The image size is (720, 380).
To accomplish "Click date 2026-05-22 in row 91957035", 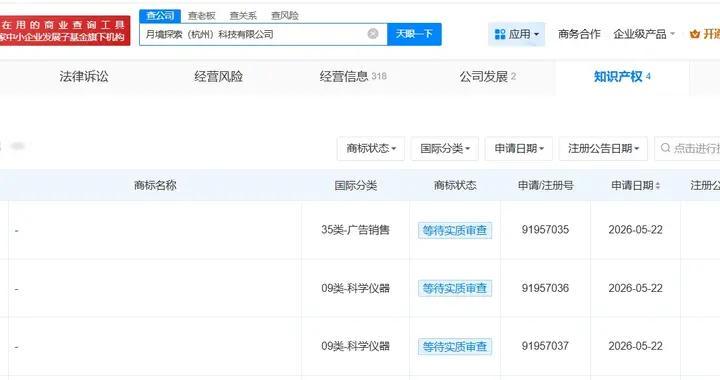I will coord(636,229).
